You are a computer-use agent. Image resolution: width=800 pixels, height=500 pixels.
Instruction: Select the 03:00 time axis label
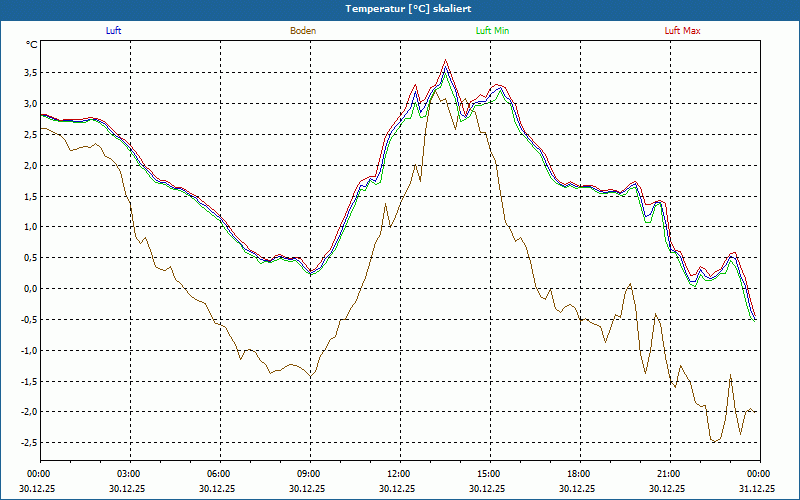coord(129,474)
